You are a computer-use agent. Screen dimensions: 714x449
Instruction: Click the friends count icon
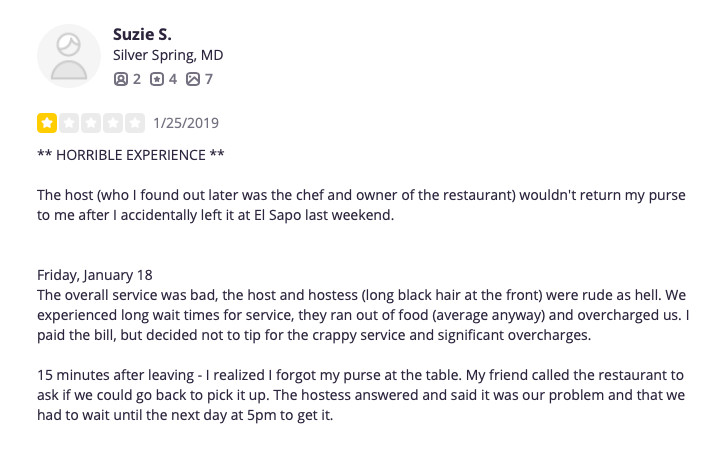[x=120, y=78]
